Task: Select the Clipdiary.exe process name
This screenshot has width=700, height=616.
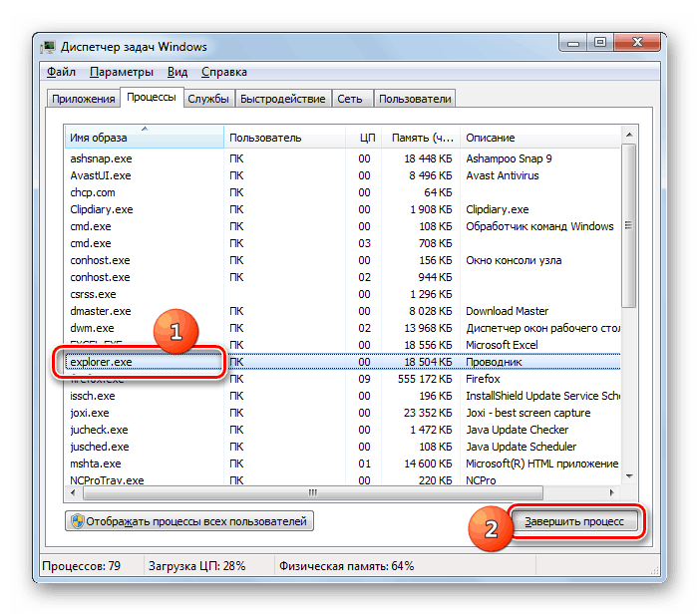Action: (102, 209)
